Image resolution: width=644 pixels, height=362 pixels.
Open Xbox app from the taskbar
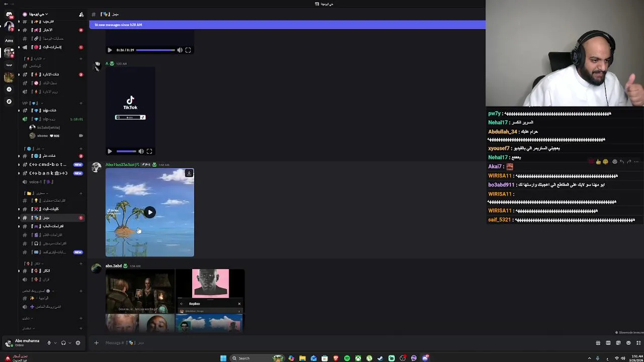pyautogui.click(x=358, y=358)
